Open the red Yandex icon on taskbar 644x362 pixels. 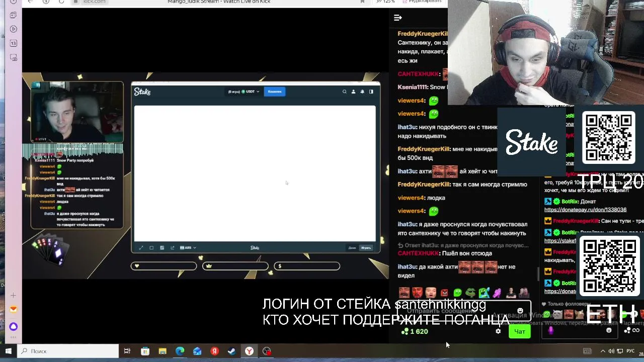point(214,351)
